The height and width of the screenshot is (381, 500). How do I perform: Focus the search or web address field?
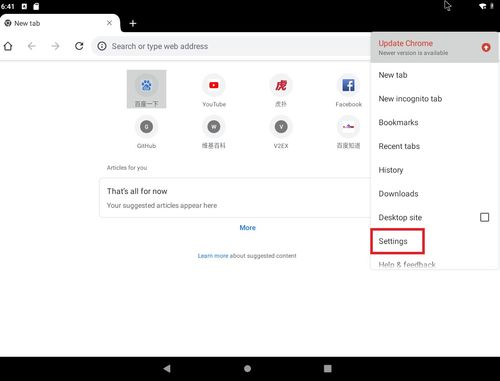[231, 46]
